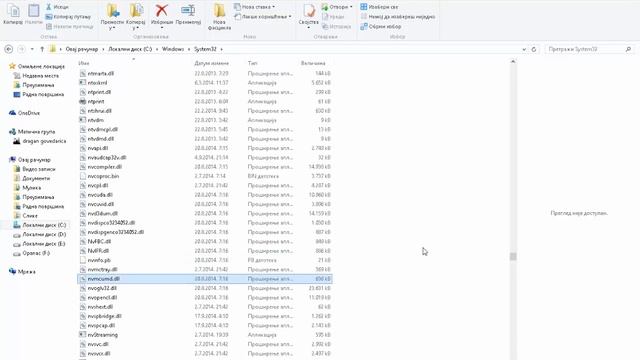Click the file list vertical scrollbar thumb
The image size is (640, 360).
point(513,256)
